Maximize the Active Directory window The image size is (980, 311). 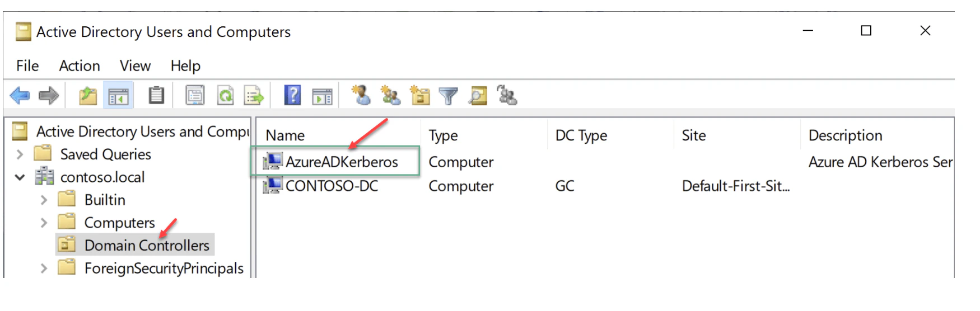point(866,31)
